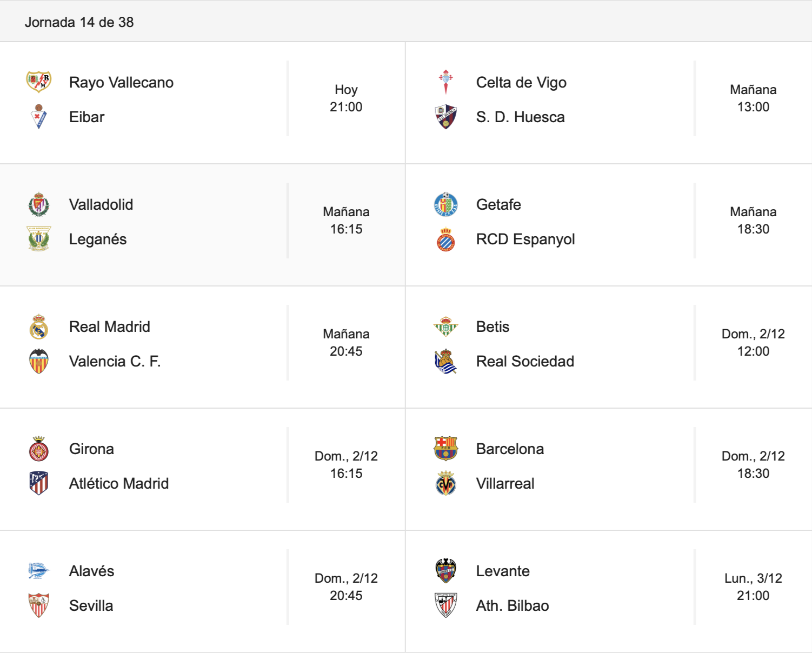Click the Jornada 14 de 38 header
Screen dimensions: 812x653
[79, 22]
